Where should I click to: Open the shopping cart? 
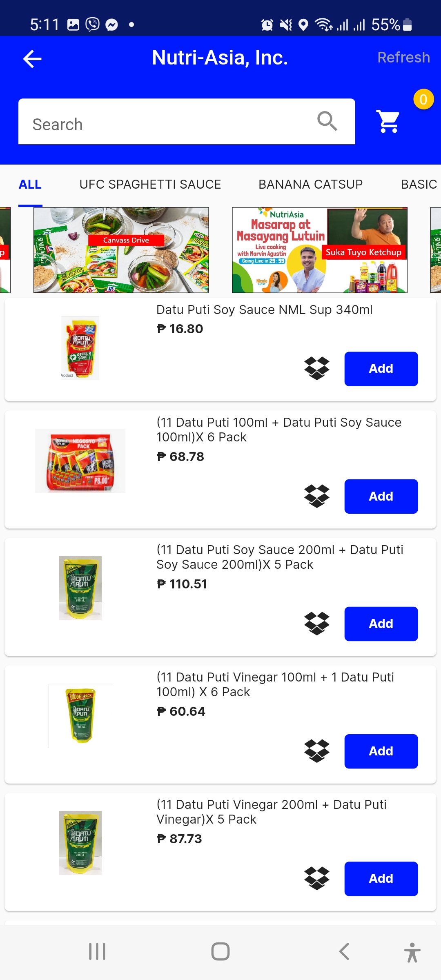[388, 121]
